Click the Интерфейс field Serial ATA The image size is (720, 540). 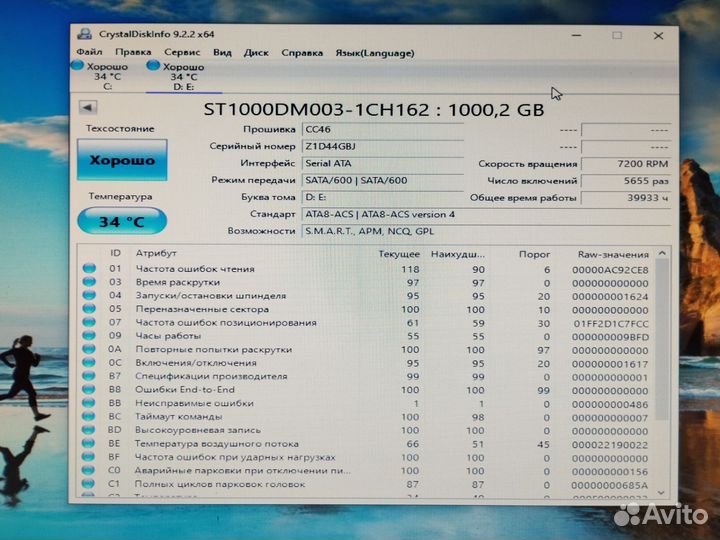pos(382,163)
